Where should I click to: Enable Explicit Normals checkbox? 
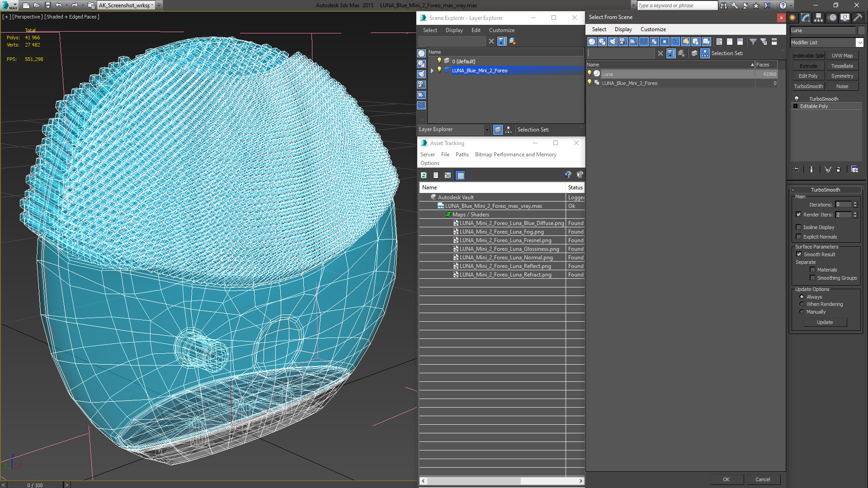tap(798, 237)
